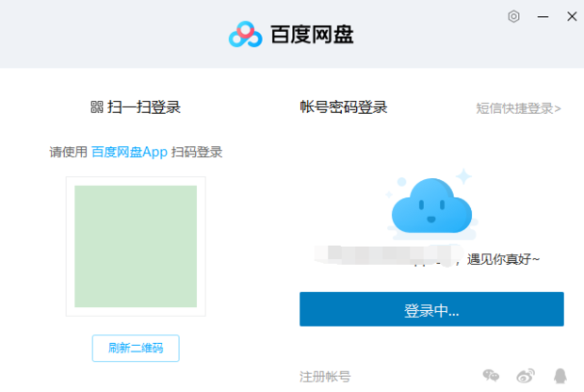Viewport: 584px width, 392px height.
Task: Open the 百度网盘App link
Action: [x=129, y=152]
